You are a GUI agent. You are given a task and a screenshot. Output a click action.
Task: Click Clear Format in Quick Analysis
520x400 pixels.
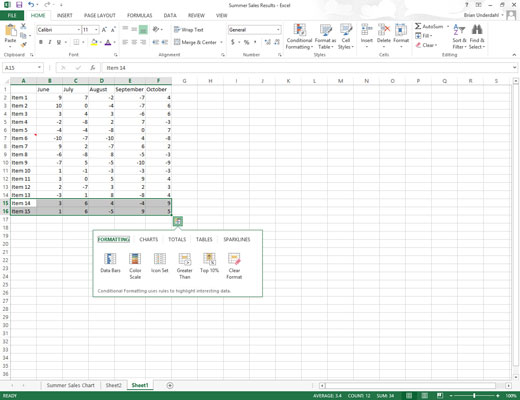234,266
